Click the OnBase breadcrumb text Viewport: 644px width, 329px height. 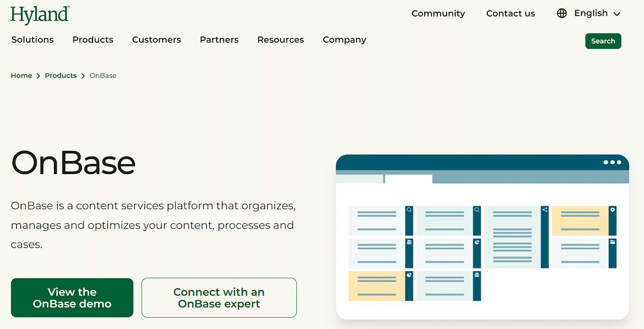(103, 76)
